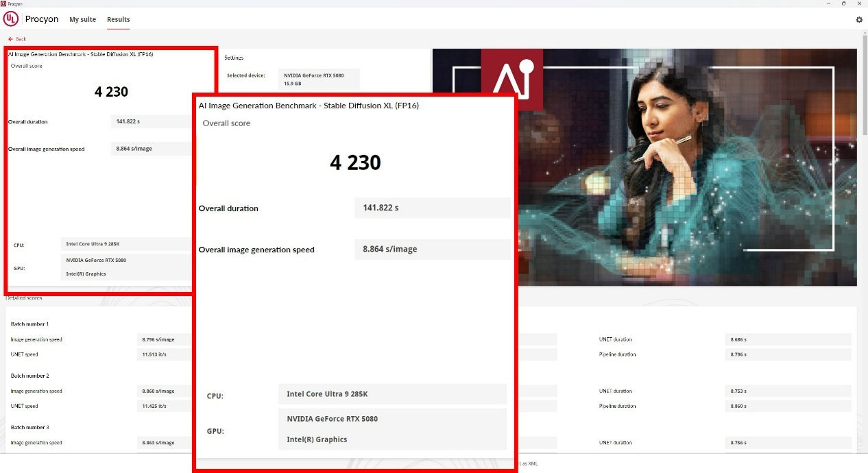Click the 'Batch number 2' heading
The height and width of the screenshot is (473, 868).
[x=30, y=376]
